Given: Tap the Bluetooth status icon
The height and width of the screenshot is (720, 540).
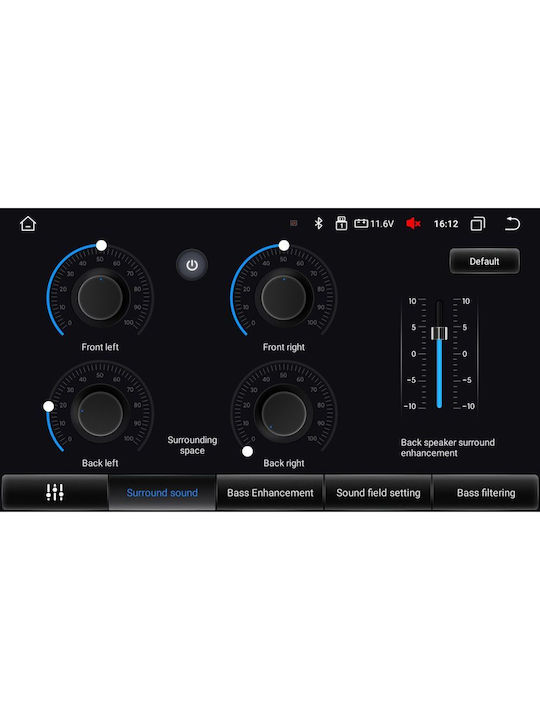Looking at the screenshot, I should 318,223.
